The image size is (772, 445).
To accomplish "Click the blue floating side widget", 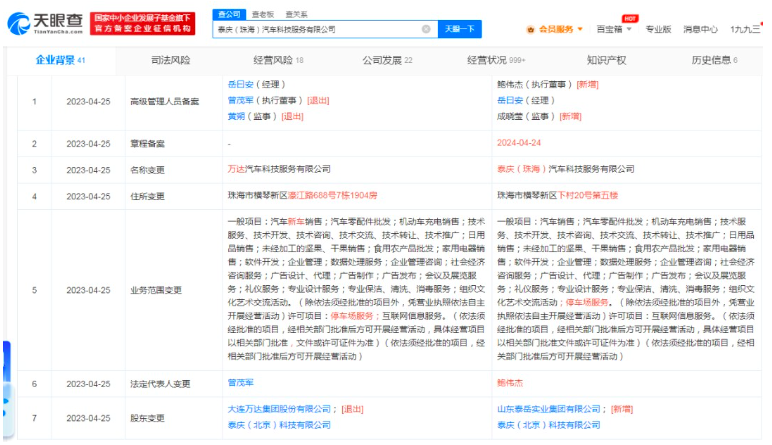I will 6,389.
